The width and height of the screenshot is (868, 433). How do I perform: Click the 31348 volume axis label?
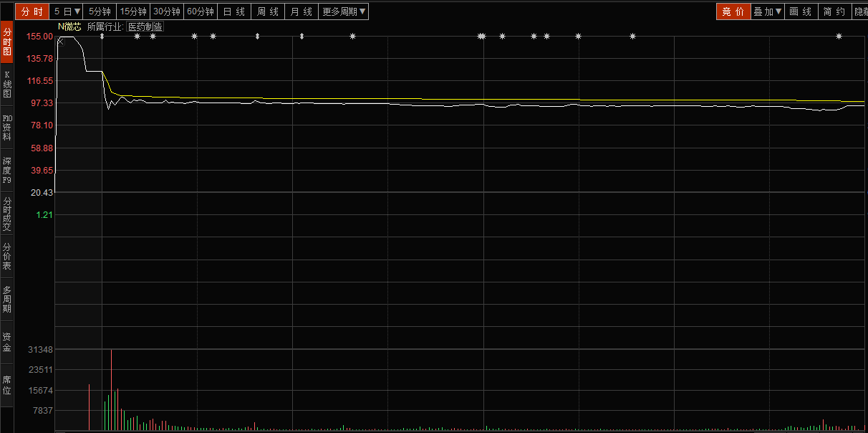pos(41,350)
